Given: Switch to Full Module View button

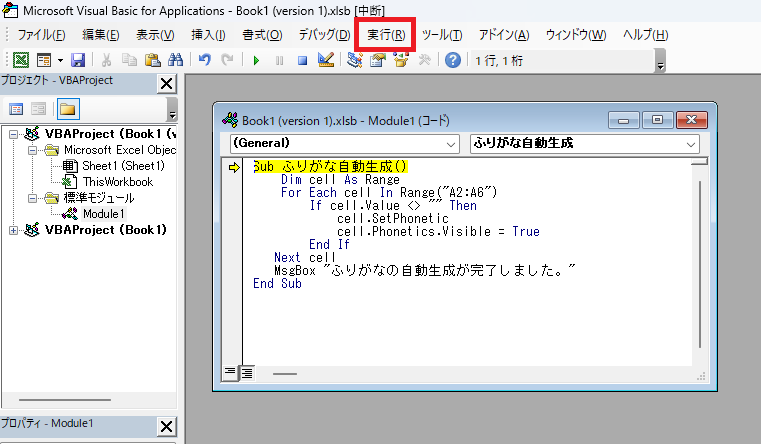Looking at the screenshot, I should pyautogui.click(x=246, y=372).
